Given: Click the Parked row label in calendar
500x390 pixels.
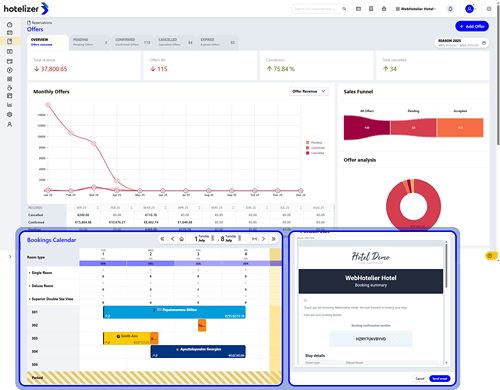Looking at the screenshot, I should (x=37, y=378).
